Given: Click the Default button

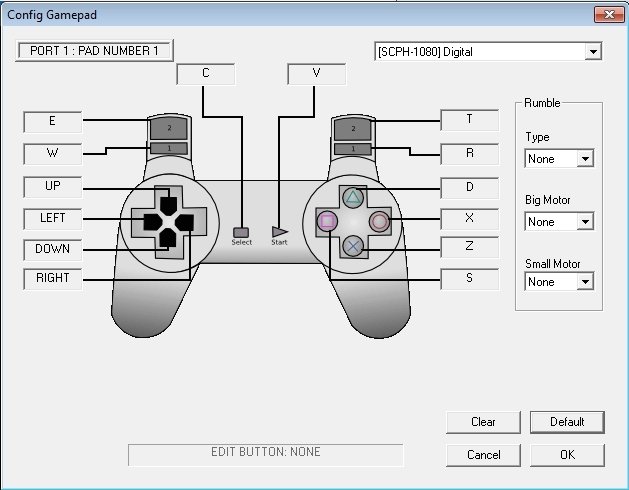Looking at the screenshot, I should (567, 422).
